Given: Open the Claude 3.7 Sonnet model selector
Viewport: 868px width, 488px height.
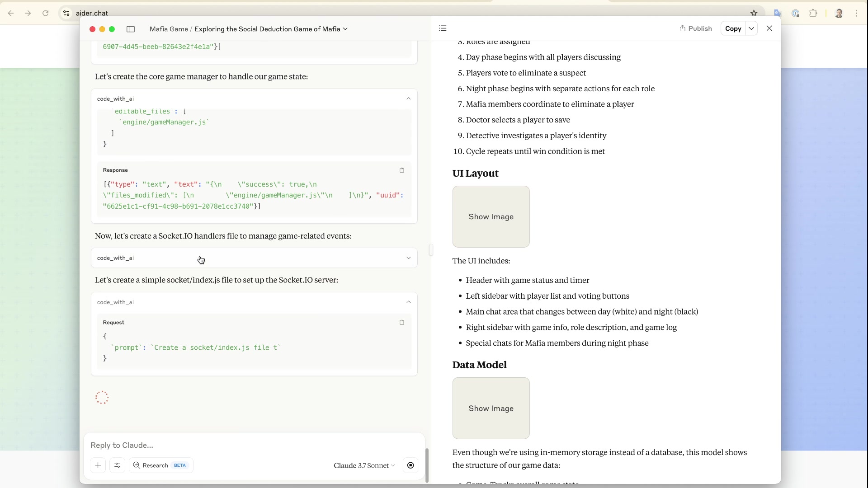Looking at the screenshot, I should (x=364, y=465).
